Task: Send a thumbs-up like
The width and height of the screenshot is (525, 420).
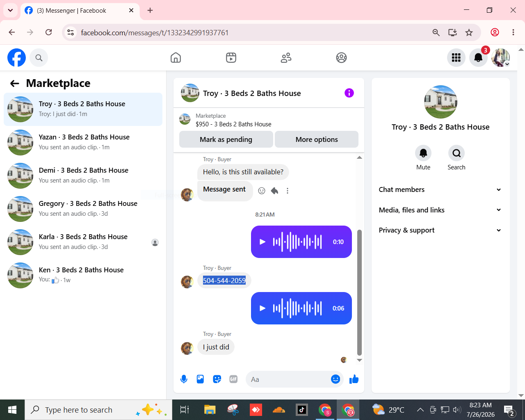Action: click(x=354, y=379)
